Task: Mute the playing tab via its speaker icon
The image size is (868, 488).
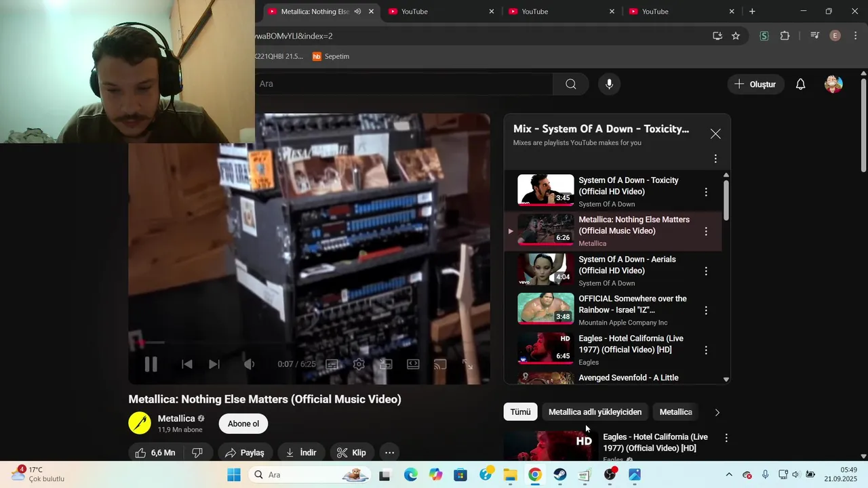Action: click(357, 12)
